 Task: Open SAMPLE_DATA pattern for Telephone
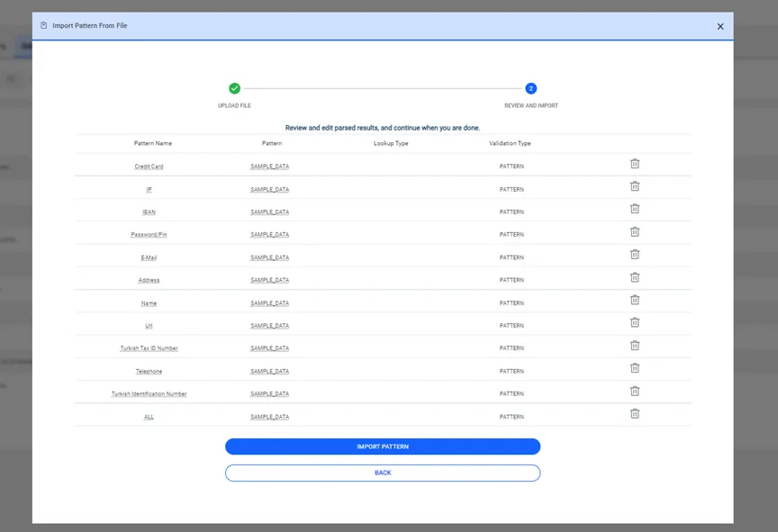pyautogui.click(x=269, y=371)
